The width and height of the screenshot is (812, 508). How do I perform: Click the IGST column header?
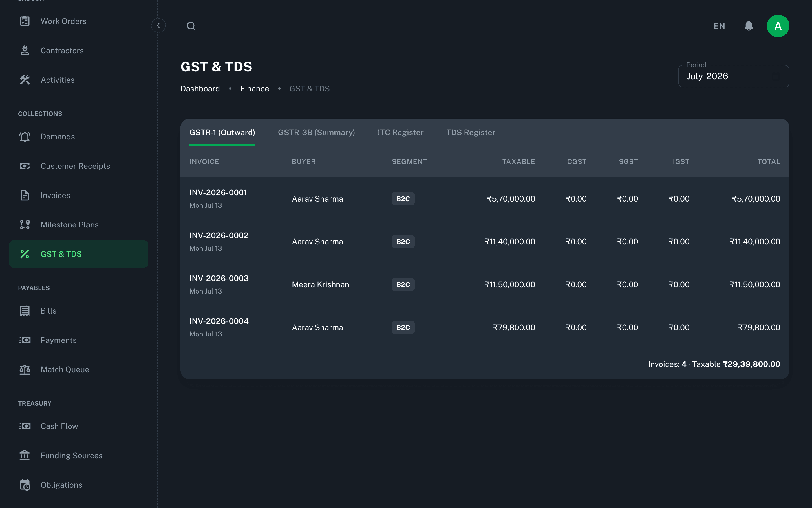(x=681, y=162)
